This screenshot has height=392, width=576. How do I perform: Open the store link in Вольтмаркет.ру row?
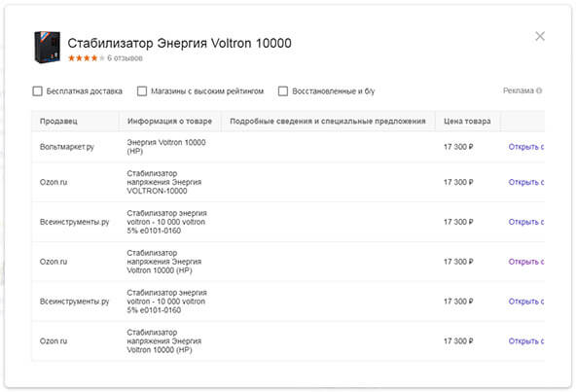(x=526, y=147)
